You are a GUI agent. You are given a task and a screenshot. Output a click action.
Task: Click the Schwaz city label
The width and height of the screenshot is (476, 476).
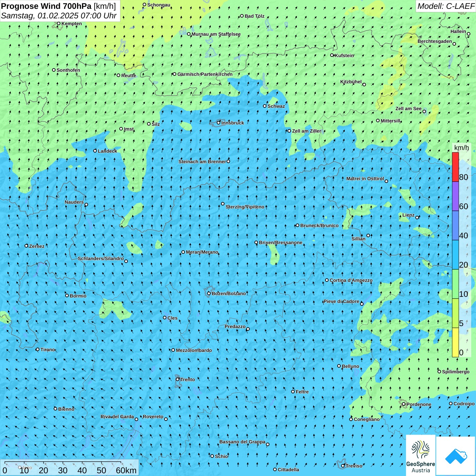pyautogui.click(x=276, y=106)
